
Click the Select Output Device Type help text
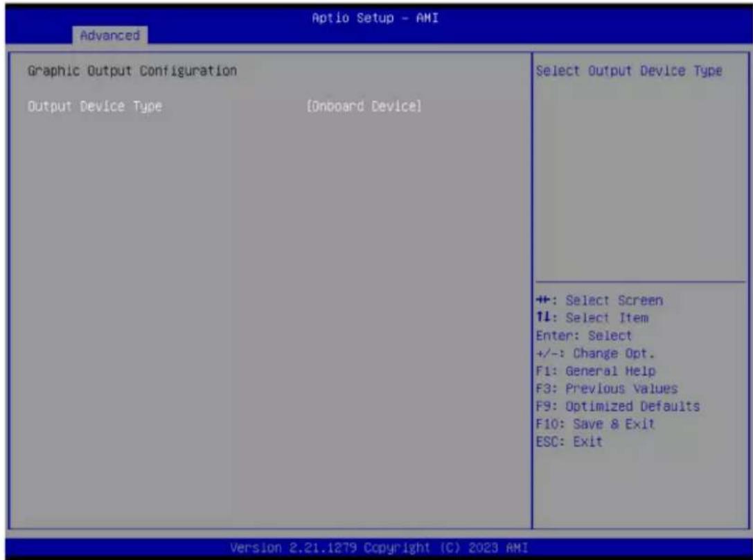628,71
